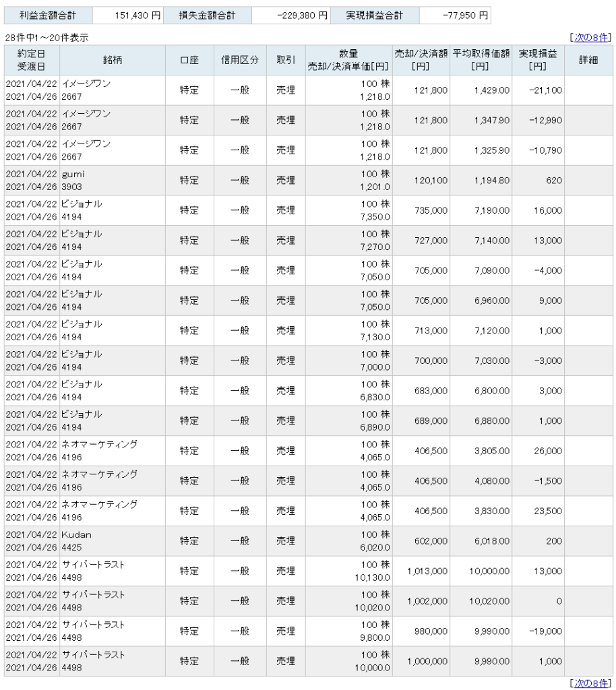Select the 実現損益 column header
The height and width of the screenshot is (690, 616).
click(538, 60)
